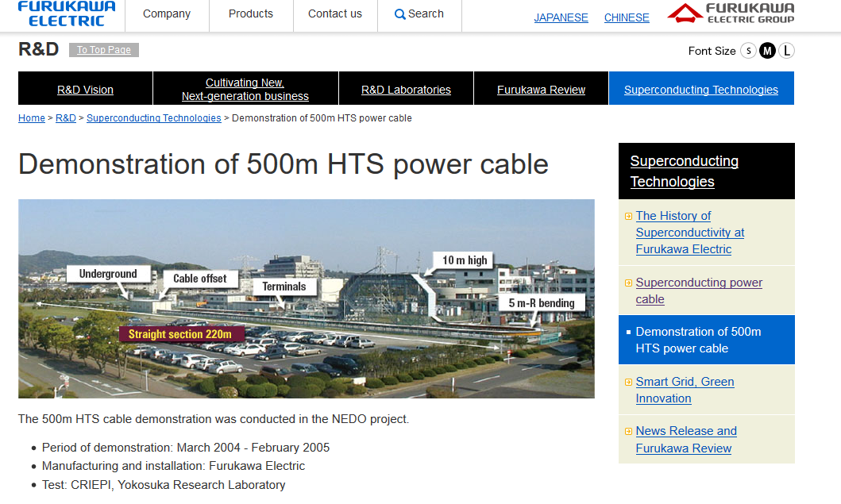Viewport: 841px width, 504px height.
Task: Click the R&D section heading
Action: click(39, 49)
